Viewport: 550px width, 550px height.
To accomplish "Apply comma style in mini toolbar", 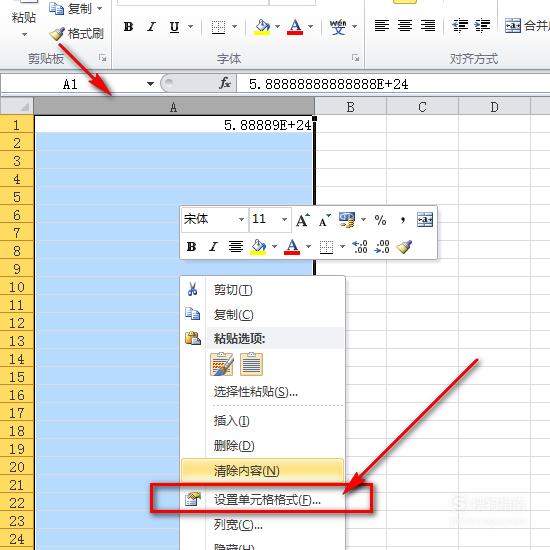I will pyautogui.click(x=403, y=220).
